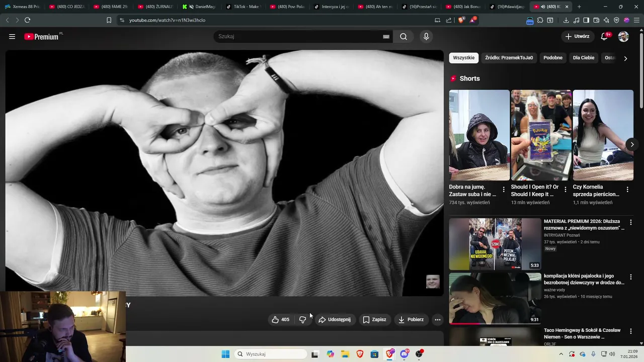Start voice search with microphone icon

(426, 36)
